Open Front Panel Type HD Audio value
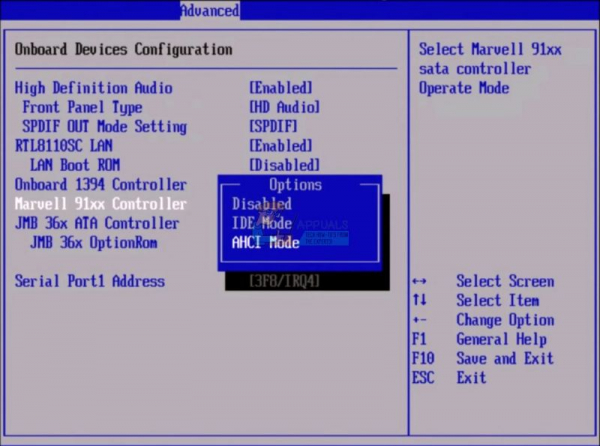 point(284,107)
